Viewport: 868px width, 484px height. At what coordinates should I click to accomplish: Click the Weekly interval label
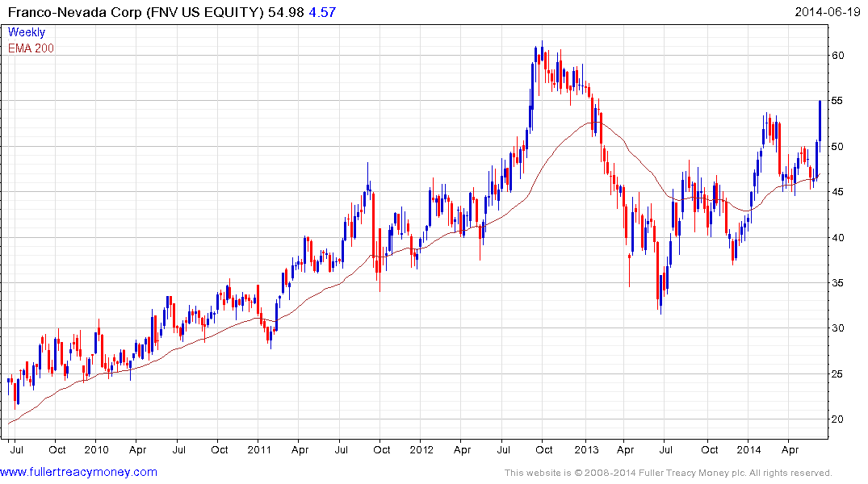pyautogui.click(x=27, y=32)
